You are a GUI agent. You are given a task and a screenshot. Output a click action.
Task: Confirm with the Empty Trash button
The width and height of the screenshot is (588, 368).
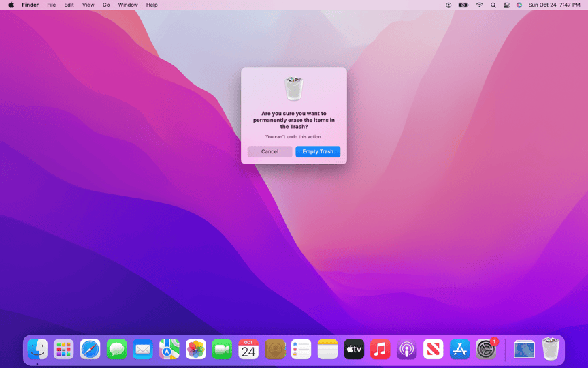click(x=318, y=152)
